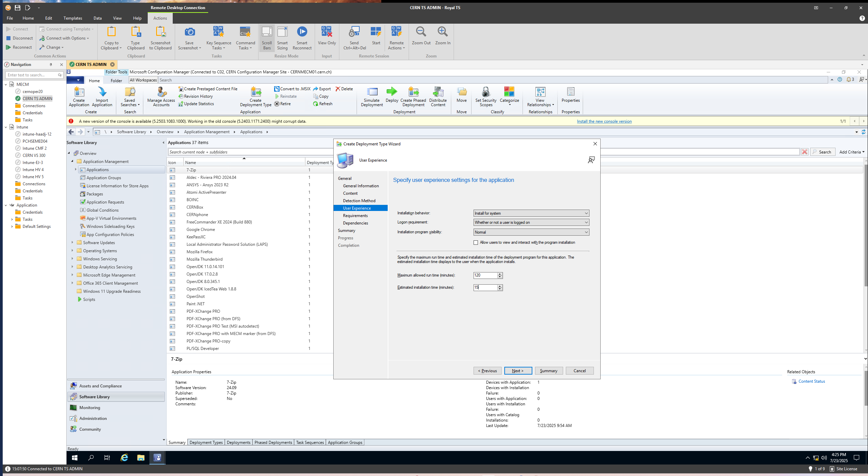Viewport: 868px width, 476px height.
Task: Open Manage Access Accounts tool
Action: point(161,97)
